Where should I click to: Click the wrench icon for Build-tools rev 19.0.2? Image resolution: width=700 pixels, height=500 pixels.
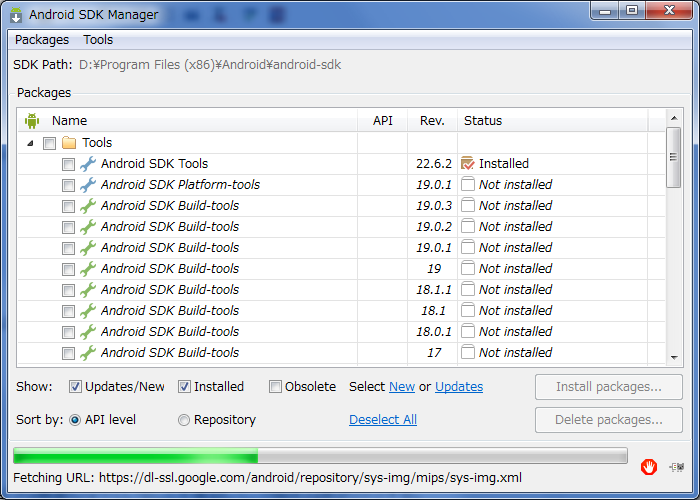[x=88, y=227]
